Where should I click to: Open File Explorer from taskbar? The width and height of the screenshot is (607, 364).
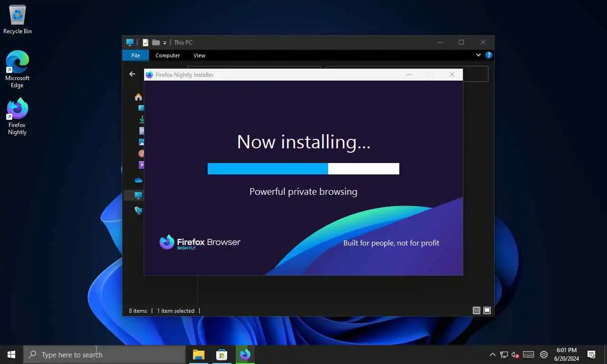pyautogui.click(x=198, y=355)
